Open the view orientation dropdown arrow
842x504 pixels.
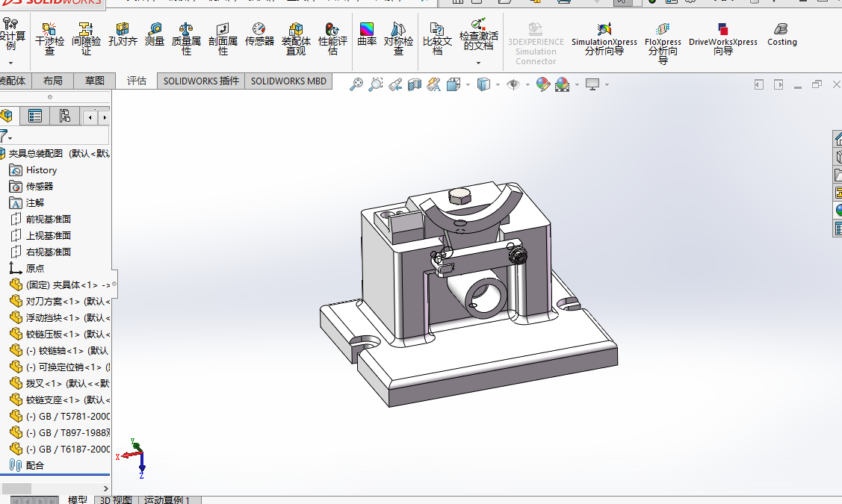468,85
